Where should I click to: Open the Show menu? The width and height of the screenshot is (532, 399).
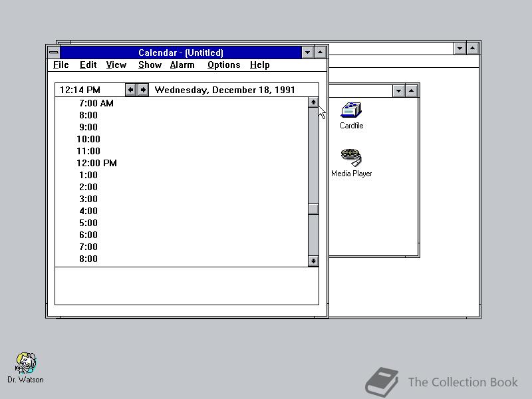click(150, 65)
